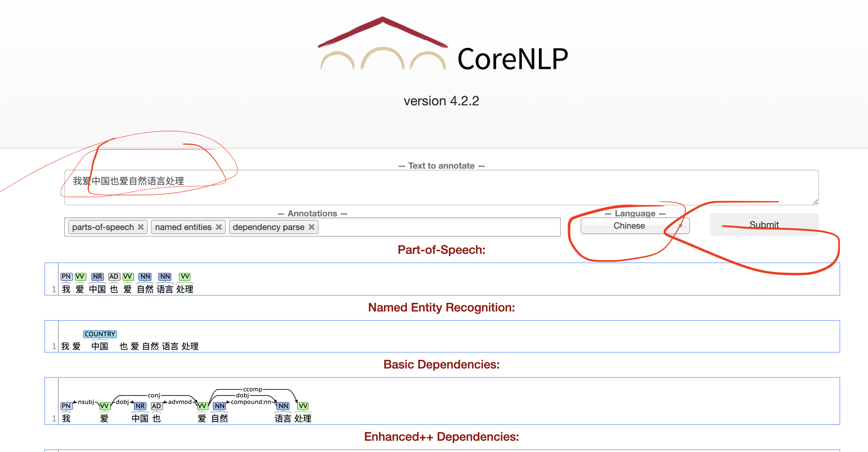The image size is (868, 452).
Task: Click the NR tag in Part-of-Speech
Action: coord(97,276)
